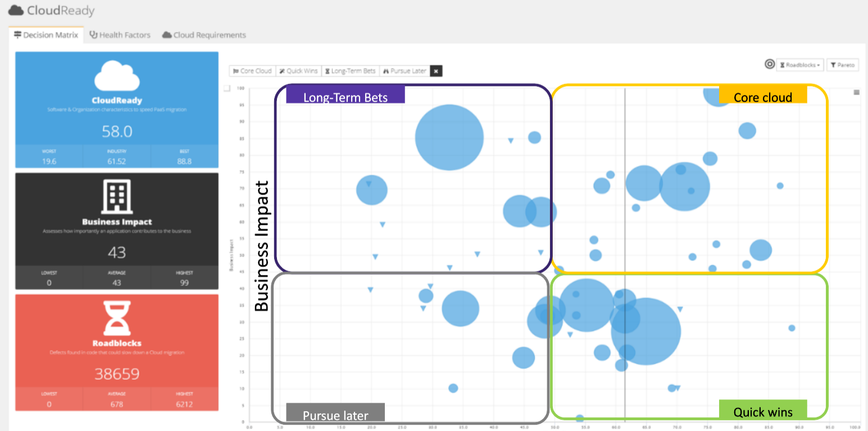Click the hourglass icon in Roadblocks card
Viewport: 868px width, 431px height.
pyautogui.click(x=116, y=317)
